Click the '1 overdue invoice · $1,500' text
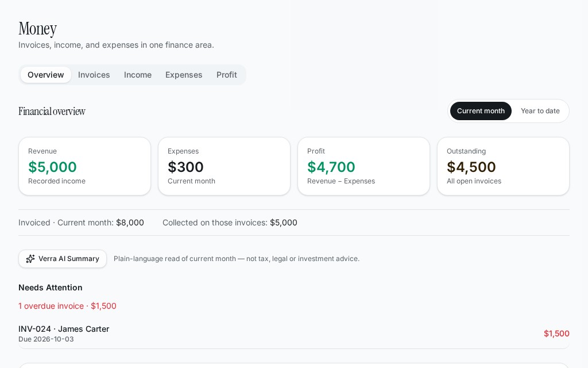This screenshot has width=588, height=368. click(x=68, y=306)
